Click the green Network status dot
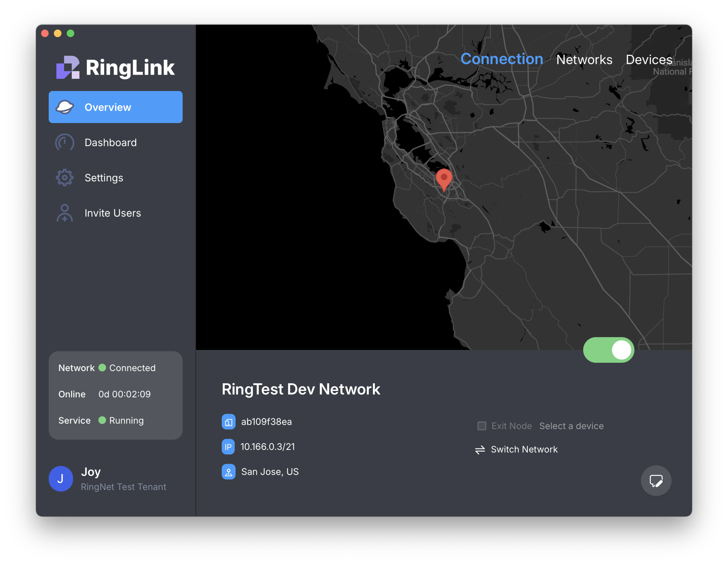 pyautogui.click(x=102, y=368)
